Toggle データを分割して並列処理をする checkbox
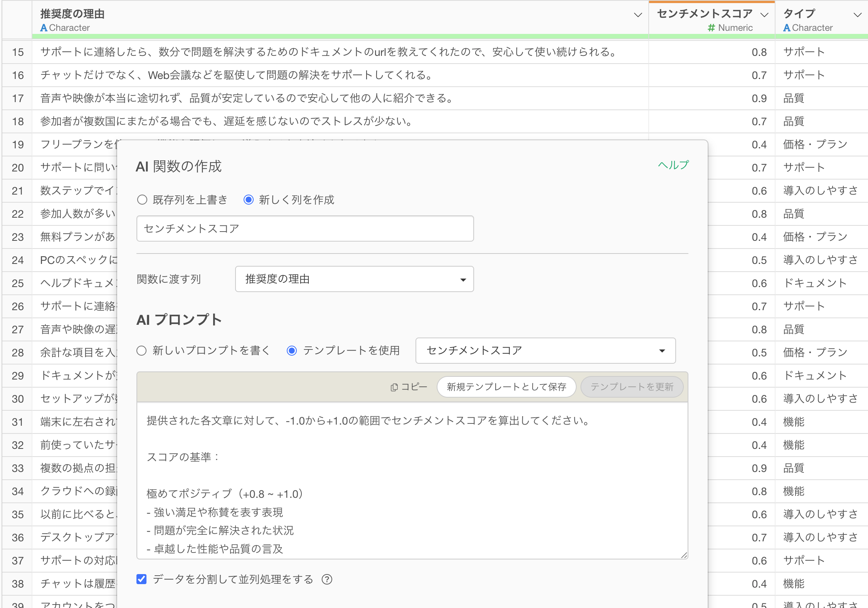Viewport: 868px width, 608px height. click(x=141, y=579)
